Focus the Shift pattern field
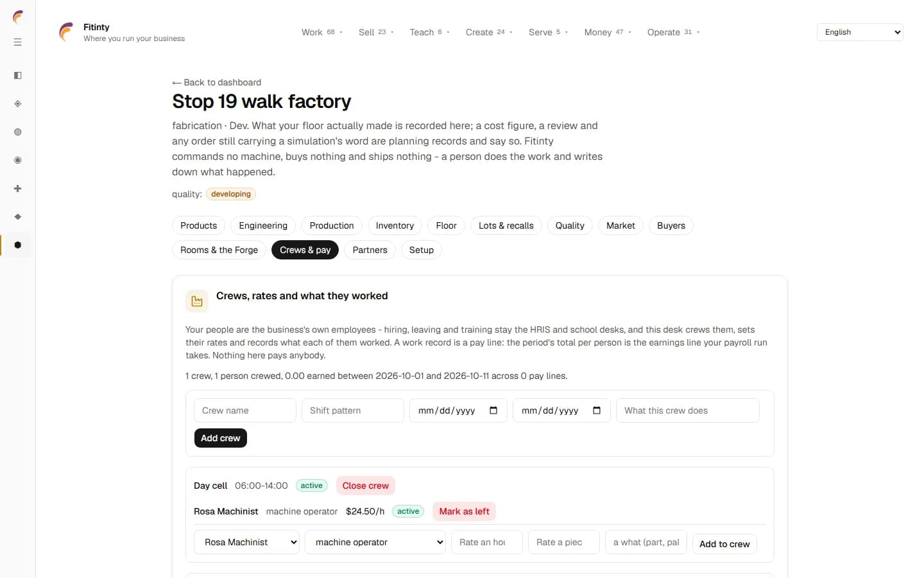 click(x=353, y=410)
